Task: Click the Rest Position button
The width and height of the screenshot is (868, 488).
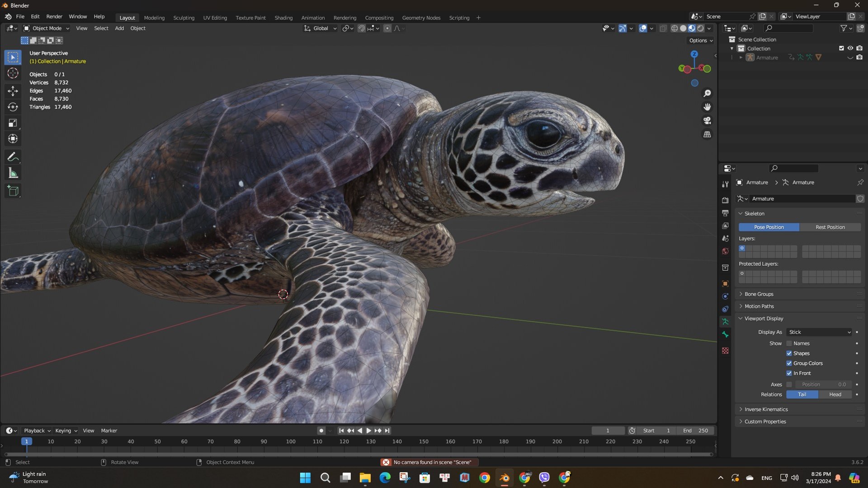Action: coord(830,227)
